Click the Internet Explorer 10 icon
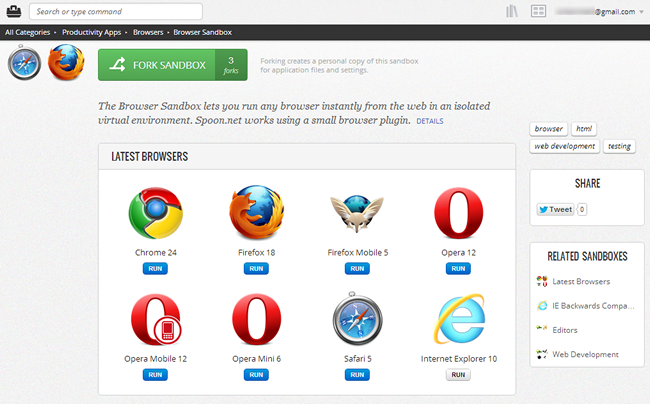The width and height of the screenshot is (650, 404). coord(459,319)
